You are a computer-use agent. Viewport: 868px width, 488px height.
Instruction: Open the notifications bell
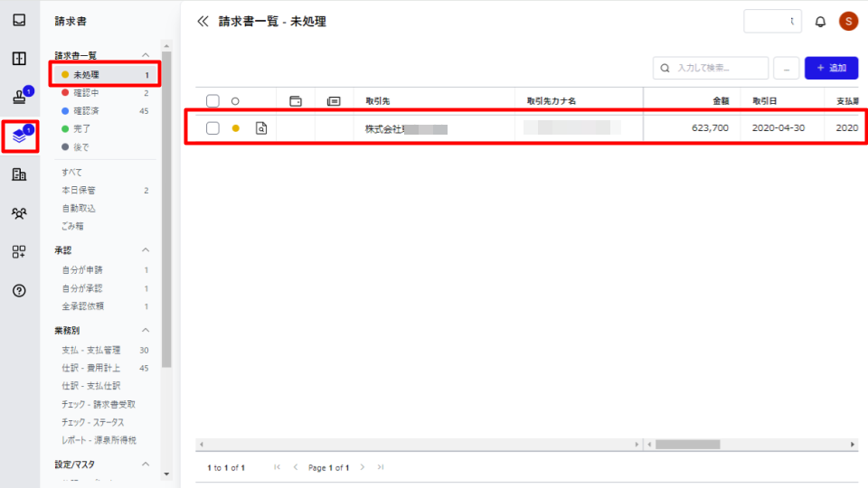pyautogui.click(x=820, y=22)
